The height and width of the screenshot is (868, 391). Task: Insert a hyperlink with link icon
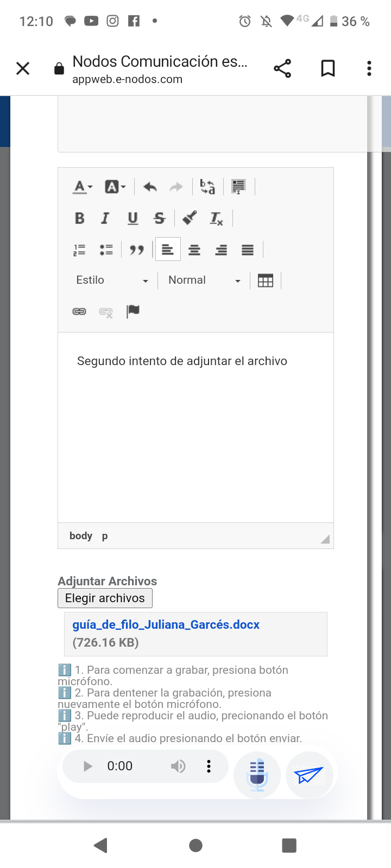79,311
